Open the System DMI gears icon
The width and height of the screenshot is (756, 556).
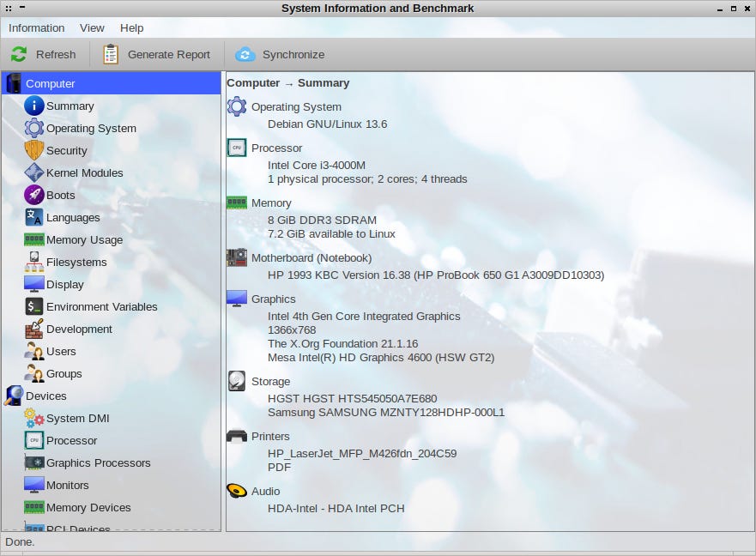34,418
